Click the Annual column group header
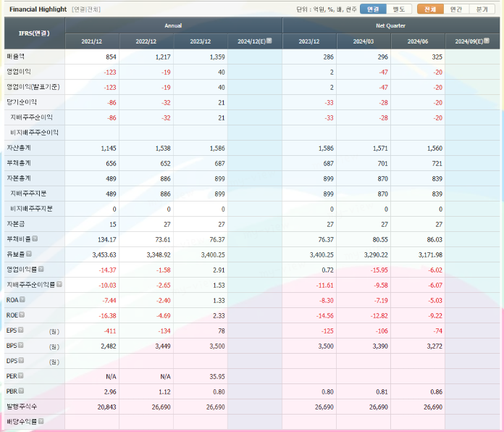 click(x=174, y=25)
